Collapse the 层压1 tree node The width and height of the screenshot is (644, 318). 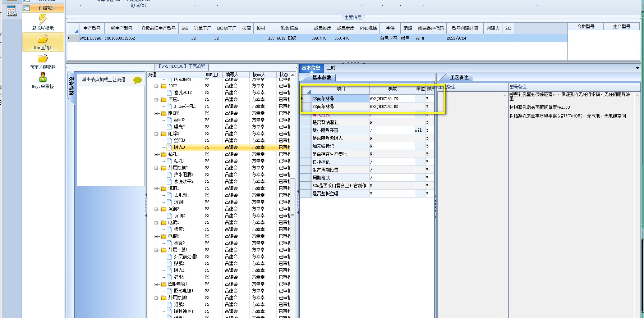pyautogui.click(x=157, y=100)
